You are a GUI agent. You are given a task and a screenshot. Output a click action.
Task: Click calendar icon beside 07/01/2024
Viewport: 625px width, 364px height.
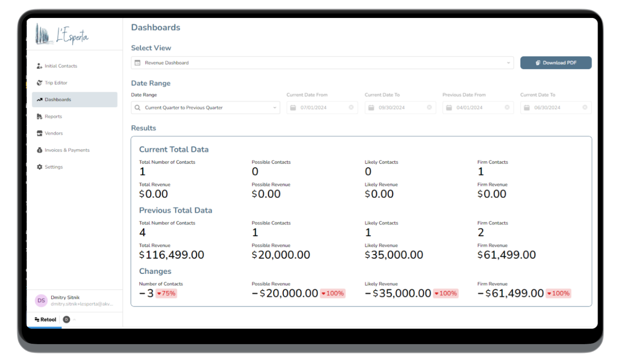293,108
